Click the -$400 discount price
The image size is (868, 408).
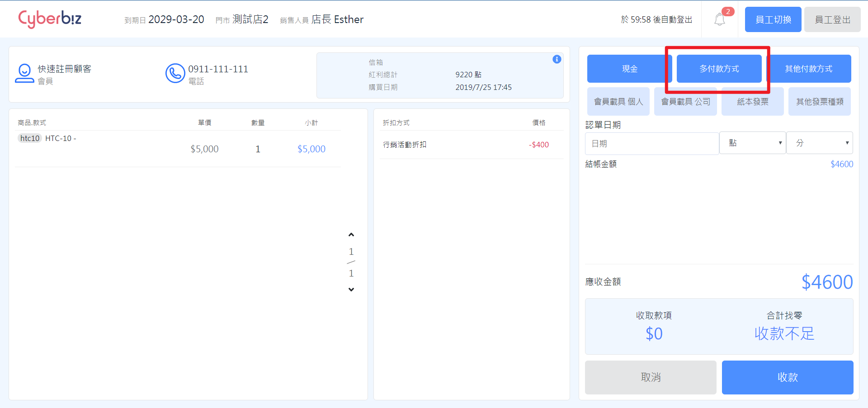(x=539, y=145)
